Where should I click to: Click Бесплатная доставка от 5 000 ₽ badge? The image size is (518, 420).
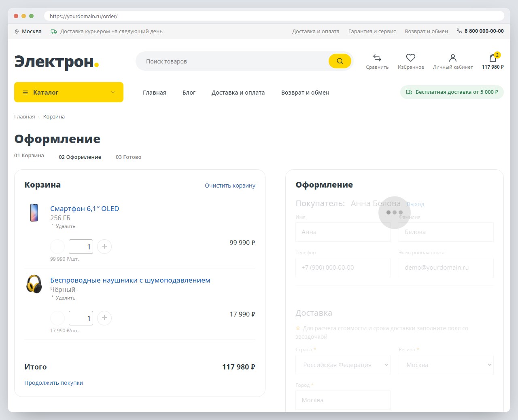(x=452, y=92)
